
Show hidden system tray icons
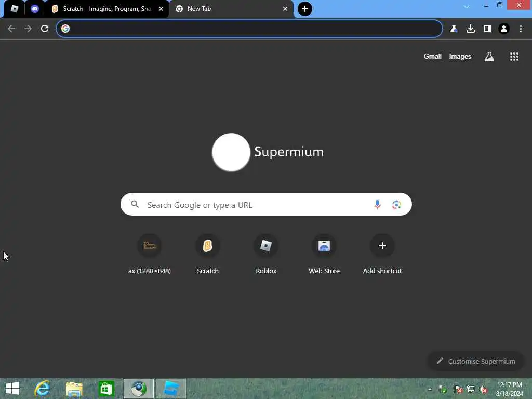430,389
